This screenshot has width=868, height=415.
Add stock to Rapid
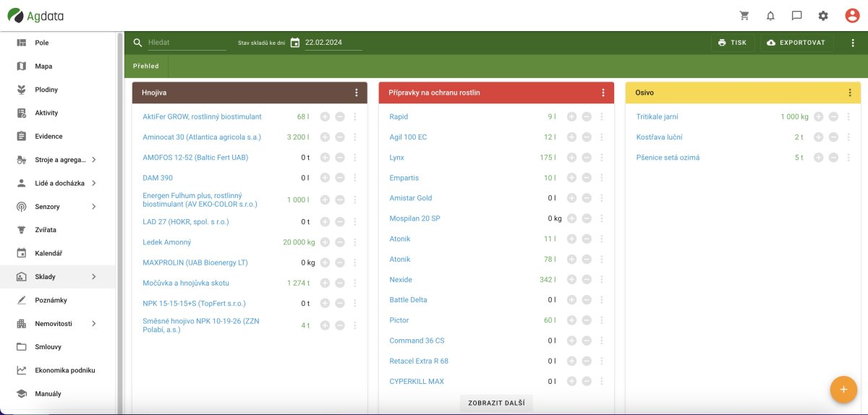571,116
